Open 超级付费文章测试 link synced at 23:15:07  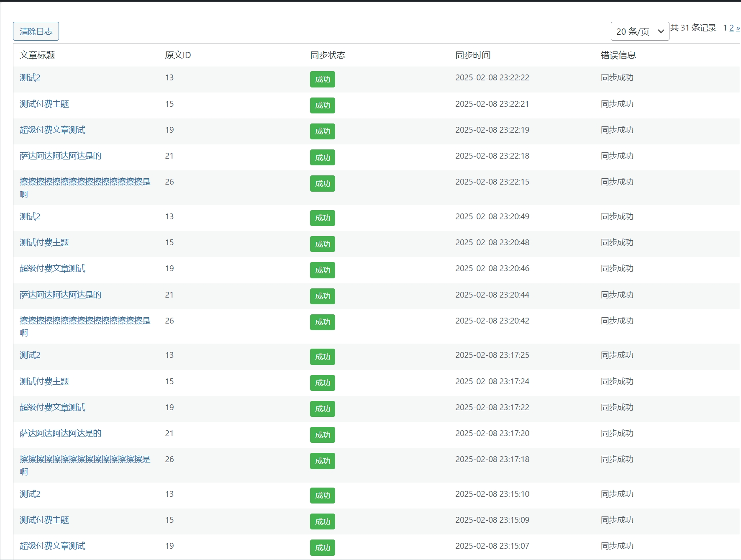pos(52,546)
